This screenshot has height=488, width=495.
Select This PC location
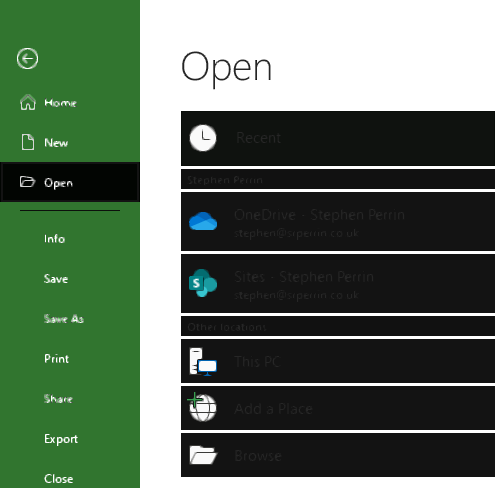click(338, 361)
